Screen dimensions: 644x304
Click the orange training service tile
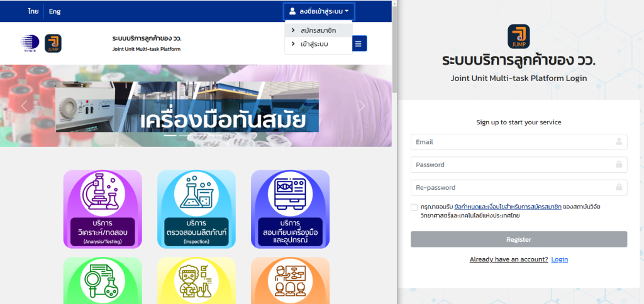pyautogui.click(x=291, y=281)
